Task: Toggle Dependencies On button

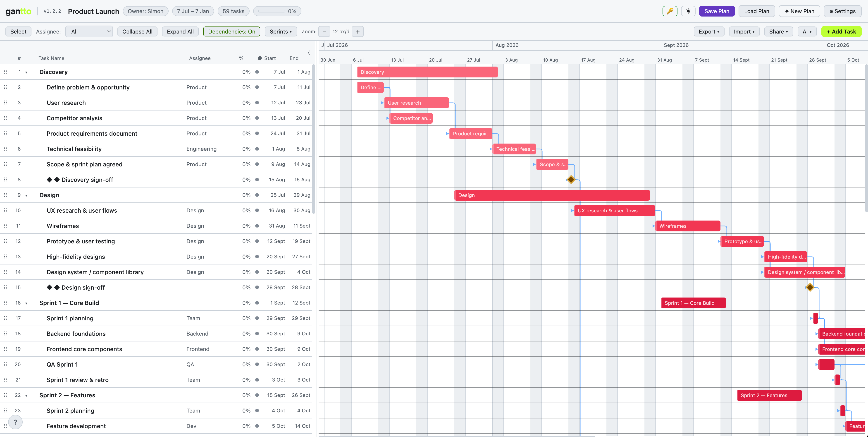Action: (x=231, y=32)
